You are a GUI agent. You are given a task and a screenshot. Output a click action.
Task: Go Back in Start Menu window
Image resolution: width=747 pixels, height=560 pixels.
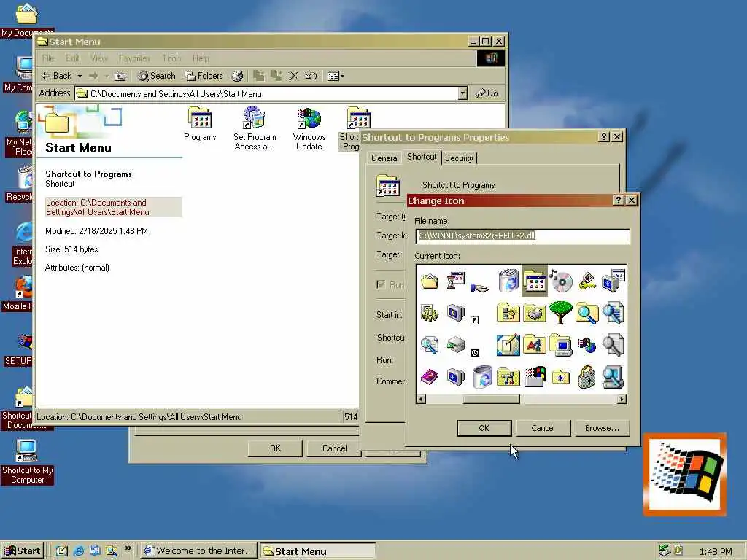[x=56, y=76]
